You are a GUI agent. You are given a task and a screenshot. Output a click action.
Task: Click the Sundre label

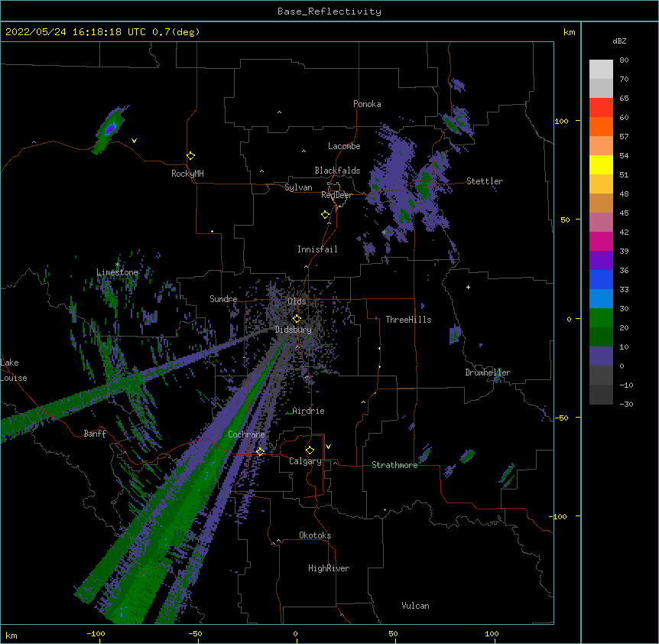coord(223,299)
